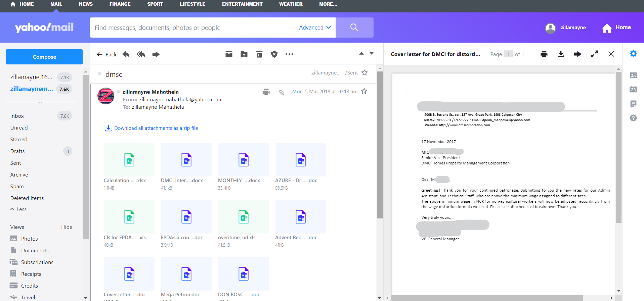The height and width of the screenshot is (301, 644).
Task: Delete the message with the trash icon
Action: [259, 54]
